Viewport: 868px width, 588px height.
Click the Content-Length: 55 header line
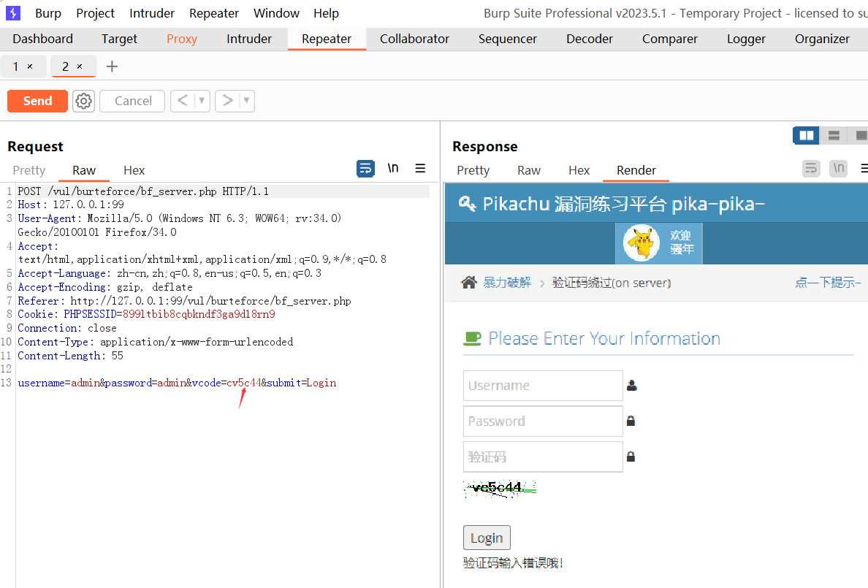pos(70,356)
